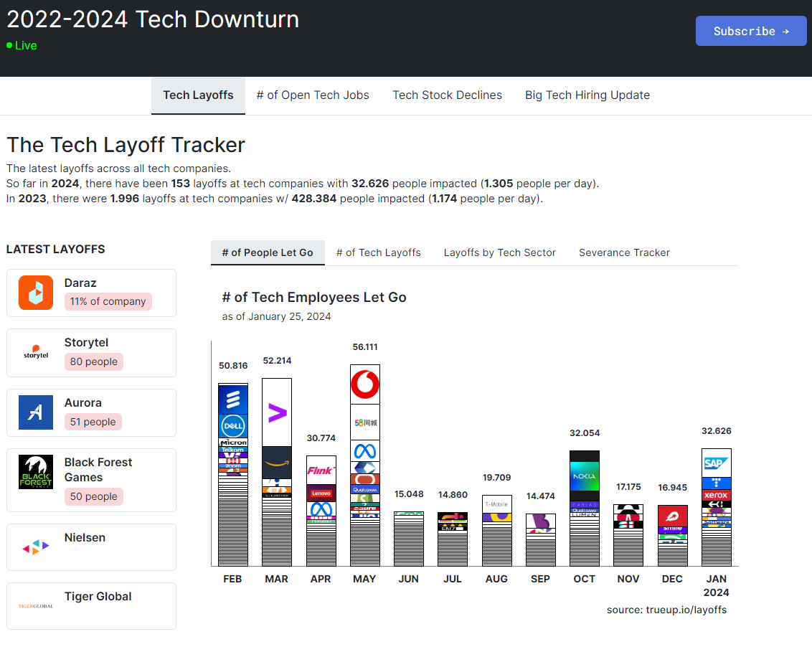Click the Subscribe button
Viewport: 812px width, 657px height.
[751, 31]
